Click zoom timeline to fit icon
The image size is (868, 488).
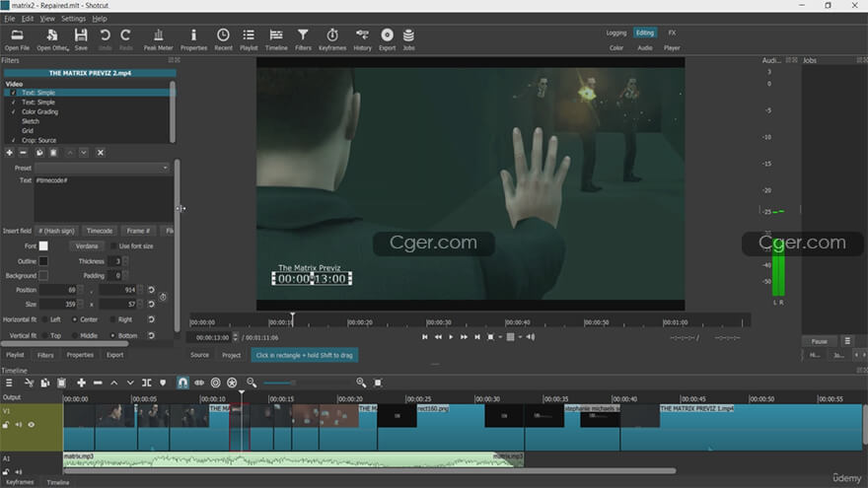pyautogui.click(x=378, y=383)
